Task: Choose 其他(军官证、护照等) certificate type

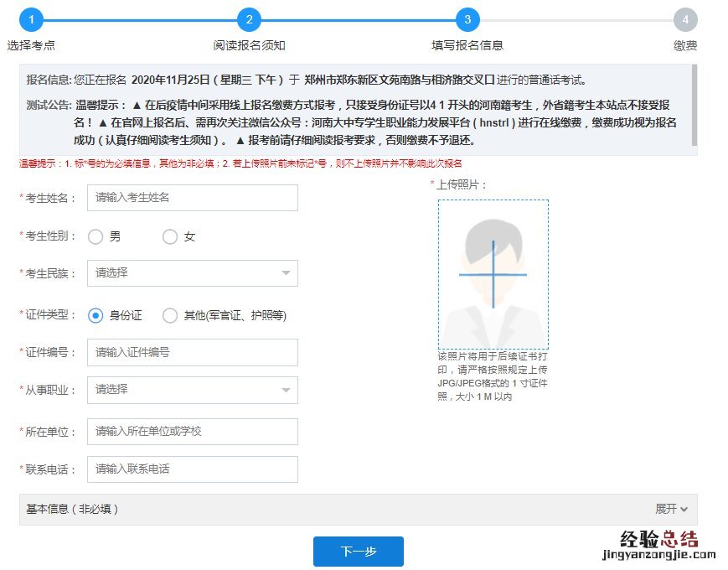Action: [x=170, y=315]
